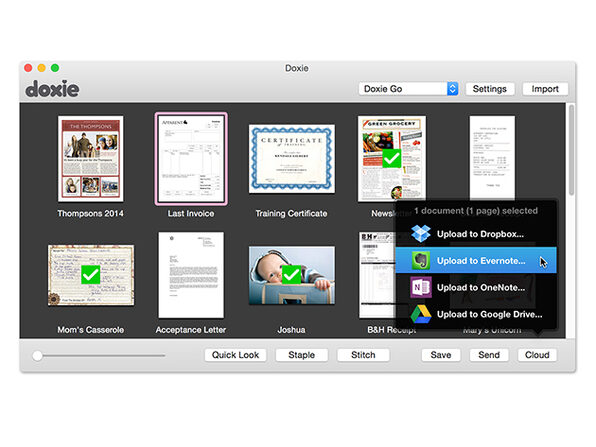
Task: Open the Doxie Go device dropdown
Action: (408, 89)
